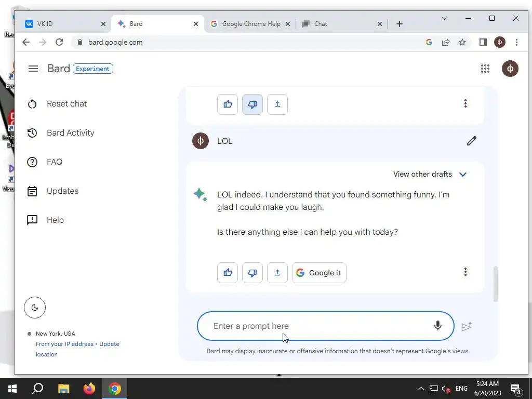Click the chat vertical scrollbar thumb

pos(496,284)
